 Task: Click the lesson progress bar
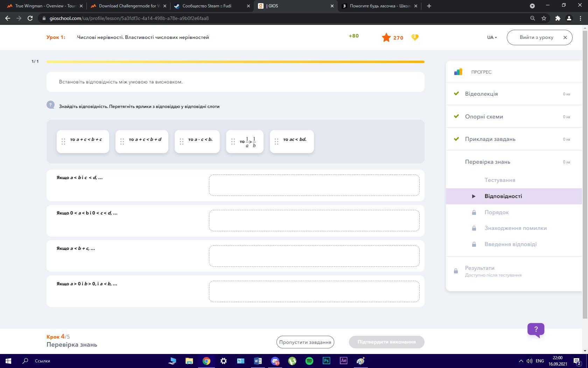pos(235,62)
